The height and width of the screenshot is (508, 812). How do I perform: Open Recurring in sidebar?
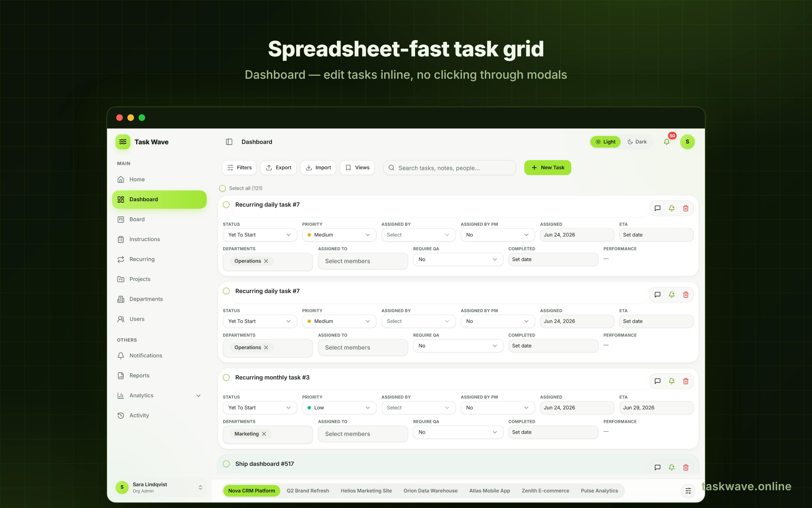(159, 259)
